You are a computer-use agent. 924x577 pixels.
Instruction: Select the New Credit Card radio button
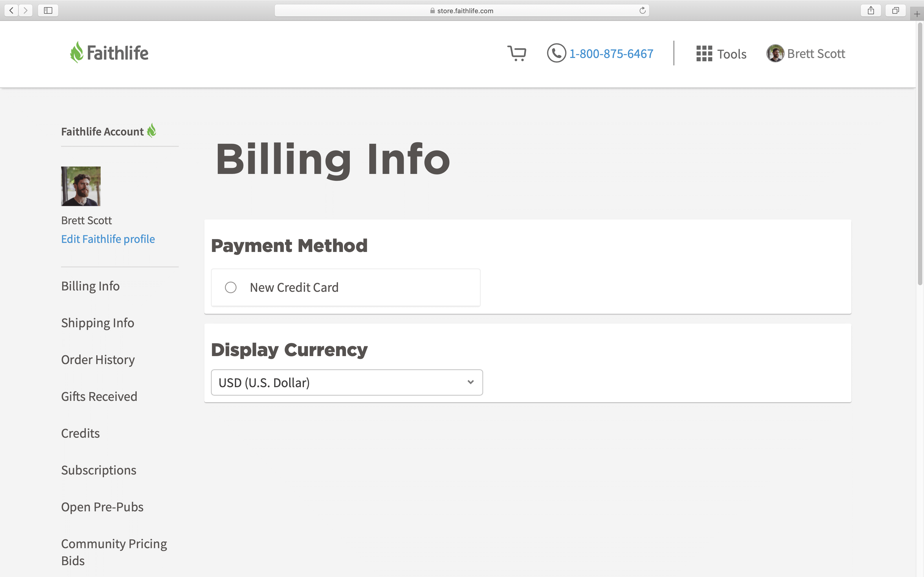(231, 287)
